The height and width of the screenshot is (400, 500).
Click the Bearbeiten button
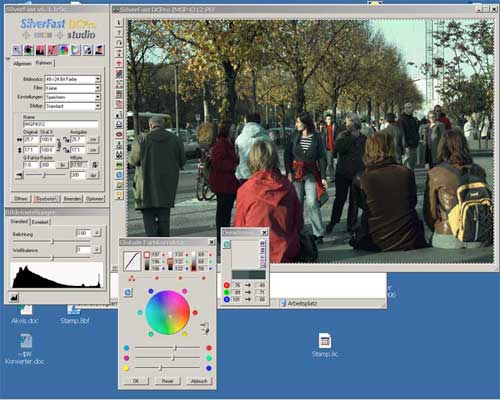tap(46, 199)
